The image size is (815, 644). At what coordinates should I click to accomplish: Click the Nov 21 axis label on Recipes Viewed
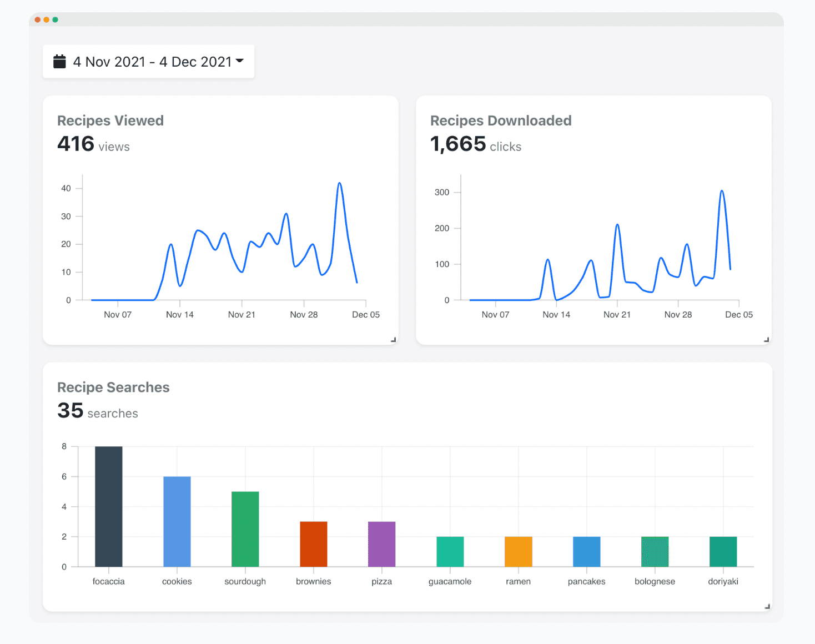[x=242, y=314]
